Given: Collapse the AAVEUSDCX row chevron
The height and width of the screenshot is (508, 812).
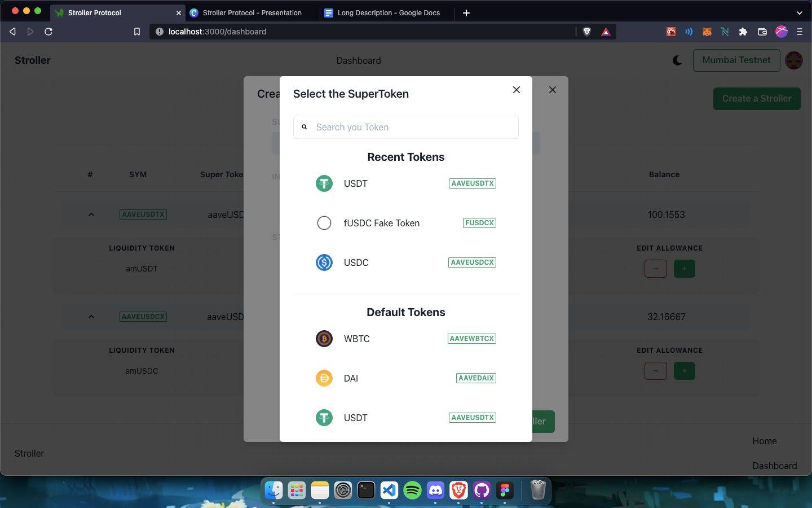Looking at the screenshot, I should (x=91, y=317).
